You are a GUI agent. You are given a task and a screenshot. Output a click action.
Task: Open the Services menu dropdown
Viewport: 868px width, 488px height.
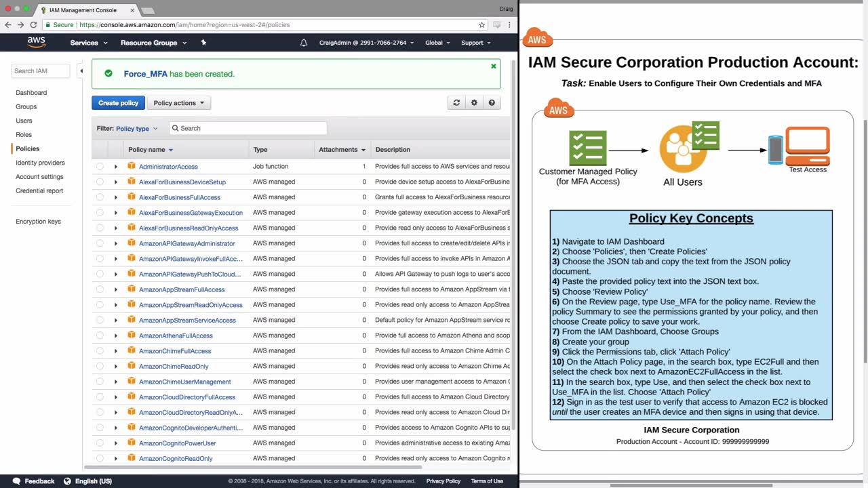click(x=89, y=43)
